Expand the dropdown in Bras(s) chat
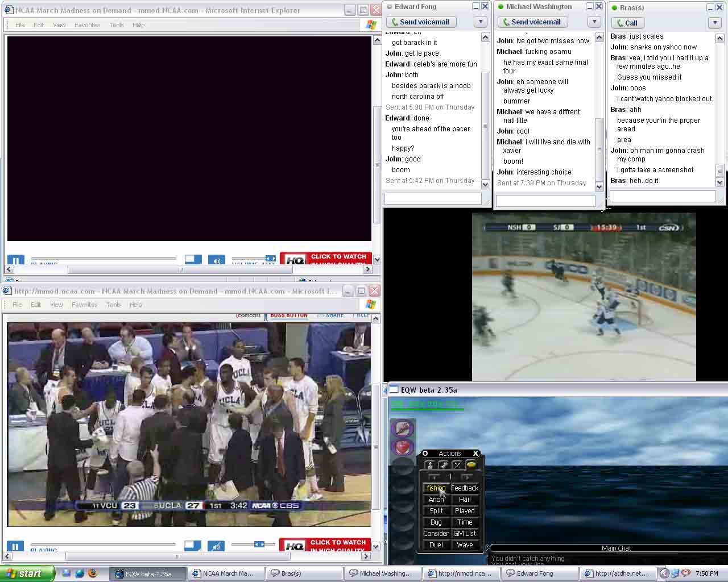Viewport: 728px width, 582px height. point(715,23)
